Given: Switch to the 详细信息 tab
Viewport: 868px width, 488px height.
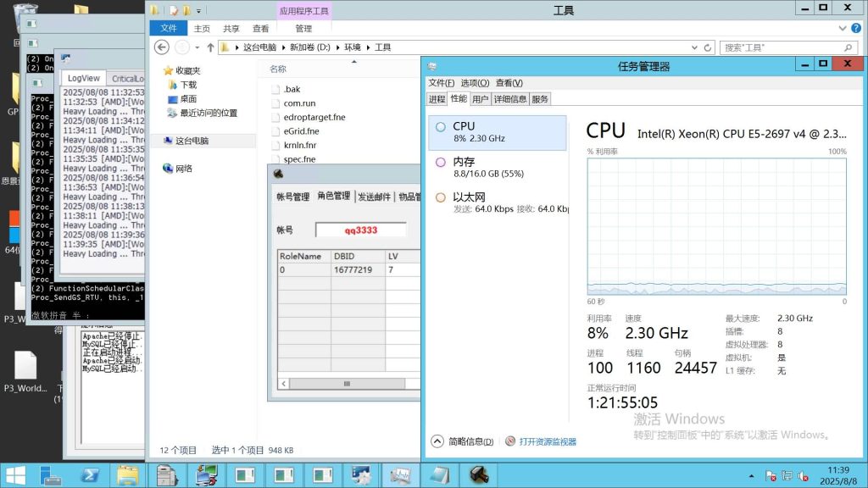Looking at the screenshot, I should click(510, 99).
